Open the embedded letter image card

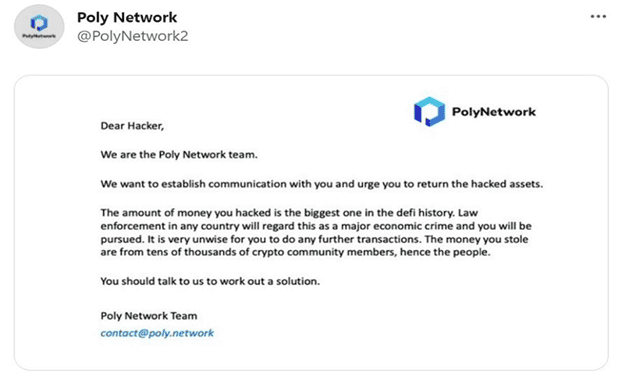coord(311,223)
